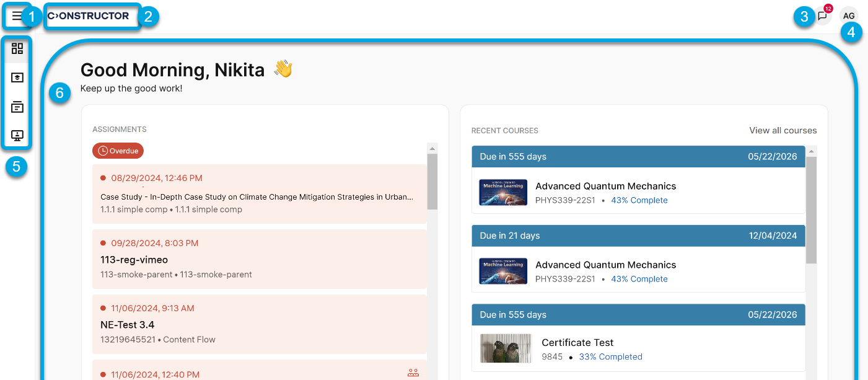Open the Certificate Test course title

(577, 342)
